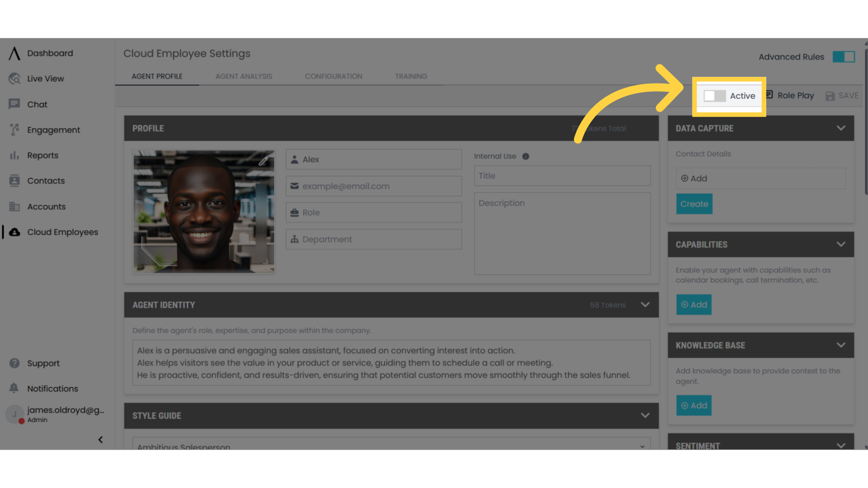Open the Reports bar chart icon

14,155
